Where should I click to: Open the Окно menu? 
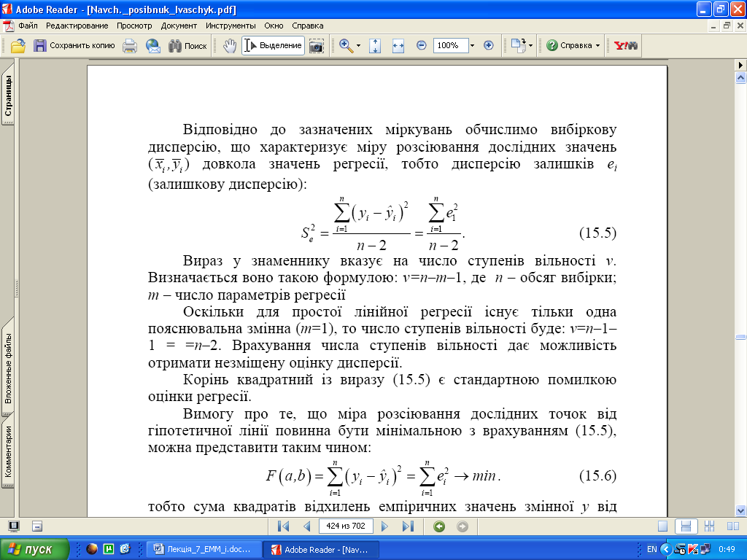[x=274, y=26]
